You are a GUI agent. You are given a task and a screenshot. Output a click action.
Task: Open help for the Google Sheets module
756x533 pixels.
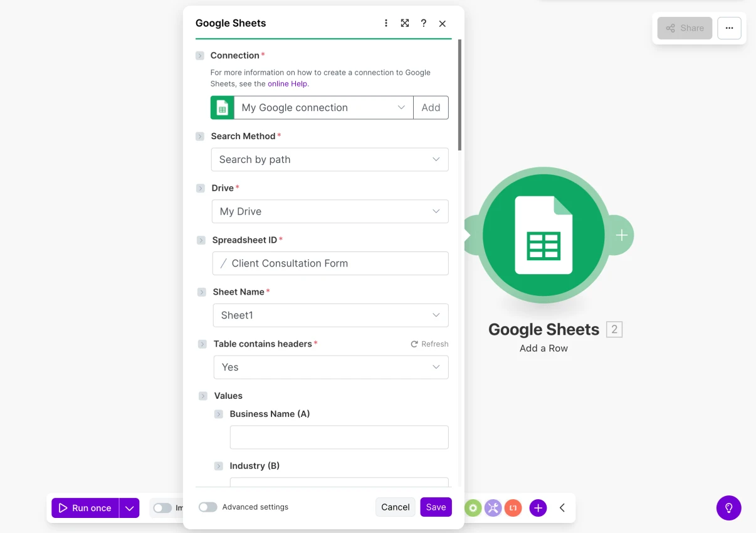tap(423, 23)
